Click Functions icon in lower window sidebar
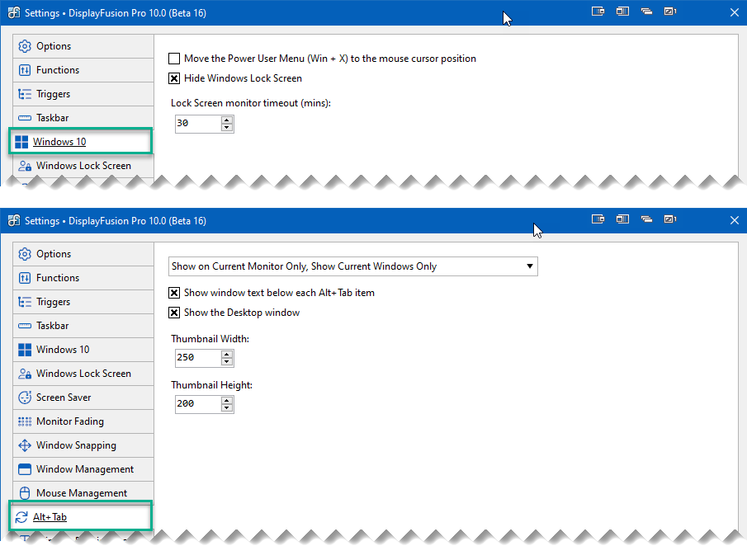Image resolution: width=747 pixels, height=560 pixels. click(x=25, y=278)
